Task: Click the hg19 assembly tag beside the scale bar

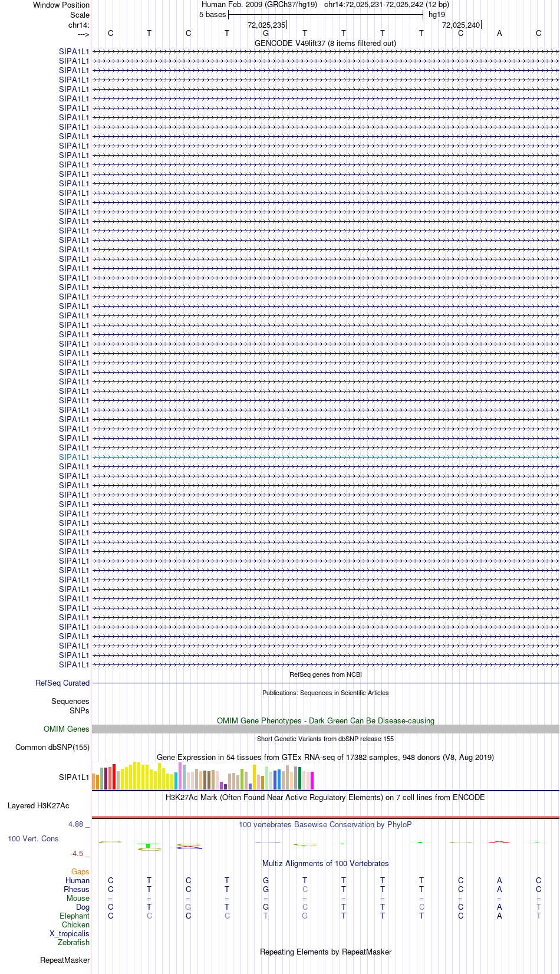Action: click(x=437, y=15)
